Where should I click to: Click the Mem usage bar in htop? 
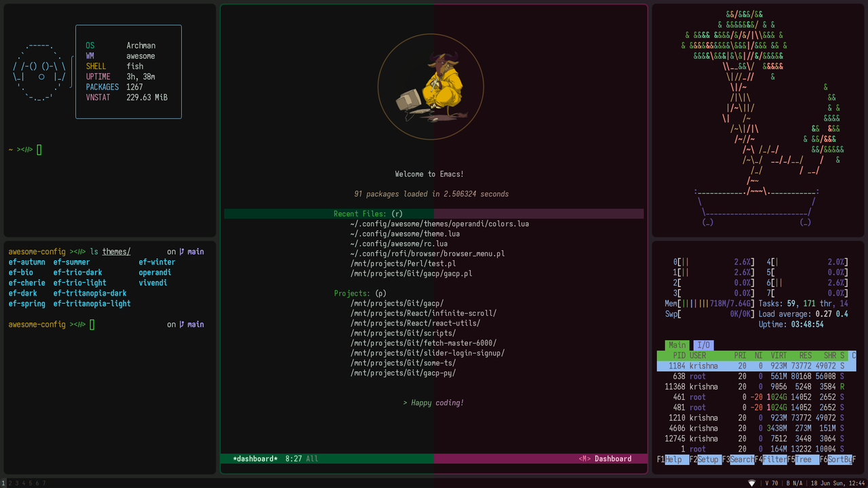pyautogui.click(x=710, y=304)
